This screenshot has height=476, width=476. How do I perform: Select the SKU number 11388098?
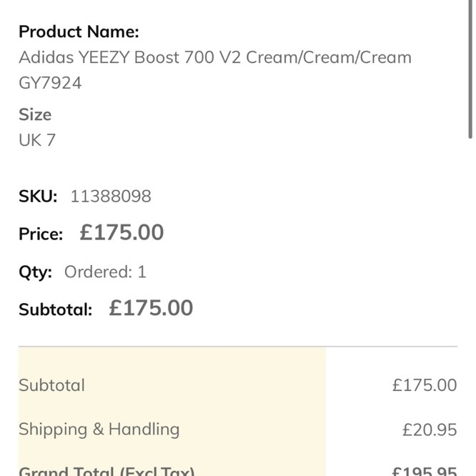(x=111, y=196)
